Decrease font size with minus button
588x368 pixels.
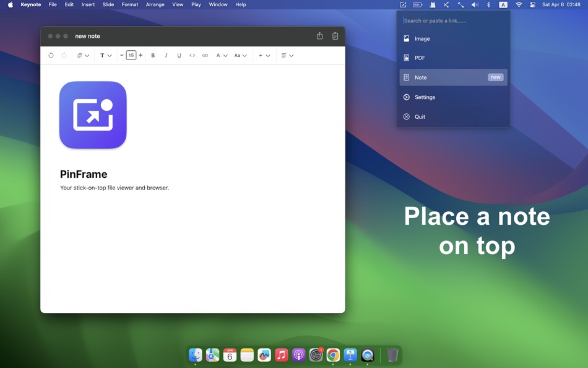(121, 55)
